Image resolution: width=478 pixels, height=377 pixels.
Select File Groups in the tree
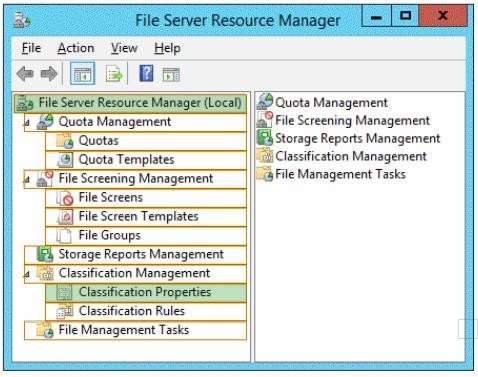pos(146,235)
